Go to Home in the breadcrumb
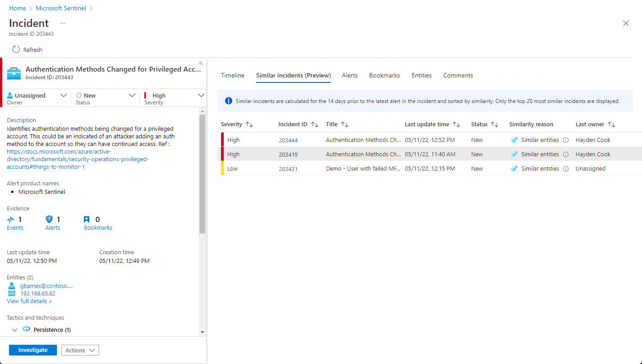The height and width of the screenshot is (364, 642). coord(17,8)
